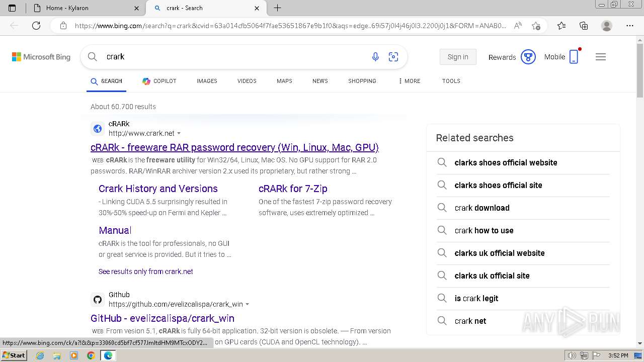Click the page vertical scrollbar thumb
Viewport: 644px width, 362px height.
[x=640, y=69]
